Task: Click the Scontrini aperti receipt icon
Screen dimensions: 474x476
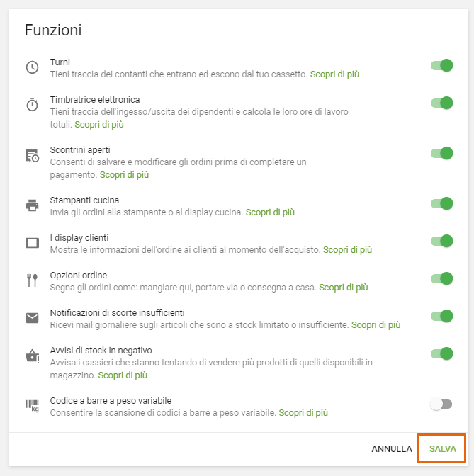Action: (32, 156)
